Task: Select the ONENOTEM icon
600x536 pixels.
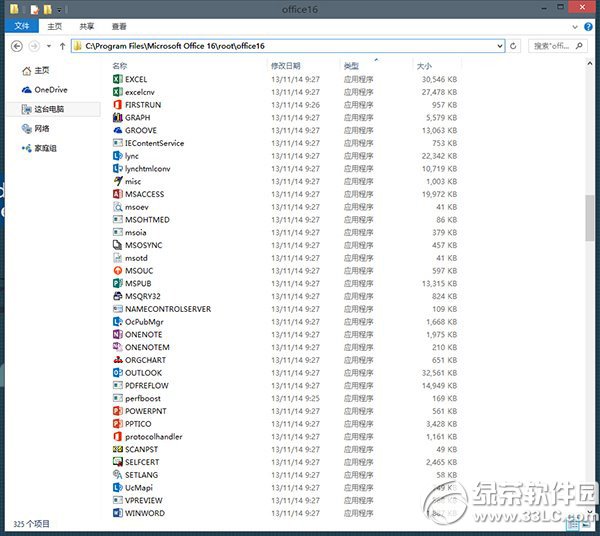Action: (x=117, y=347)
